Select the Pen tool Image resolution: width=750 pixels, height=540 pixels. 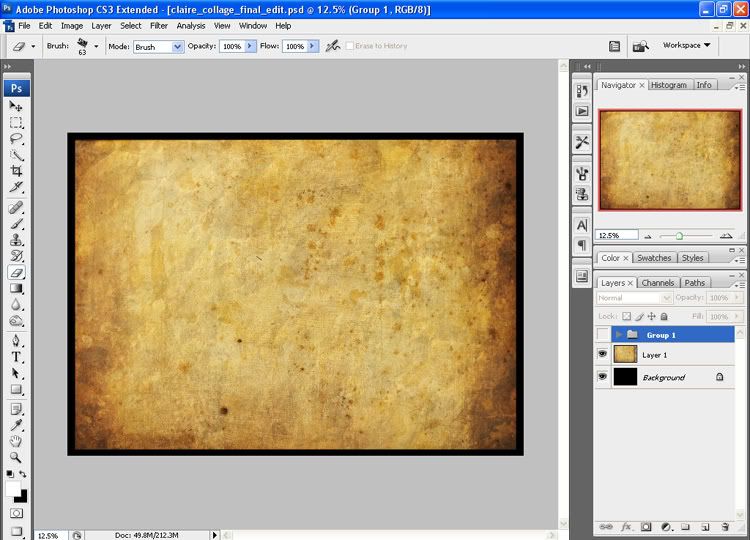click(x=16, y=341)
